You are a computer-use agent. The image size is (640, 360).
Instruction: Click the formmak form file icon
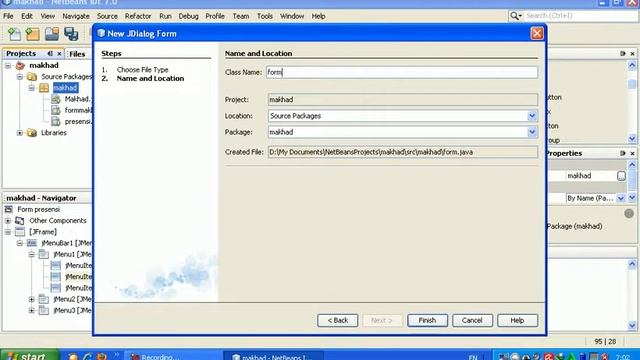pyautogui.click(x=56, y=110)
